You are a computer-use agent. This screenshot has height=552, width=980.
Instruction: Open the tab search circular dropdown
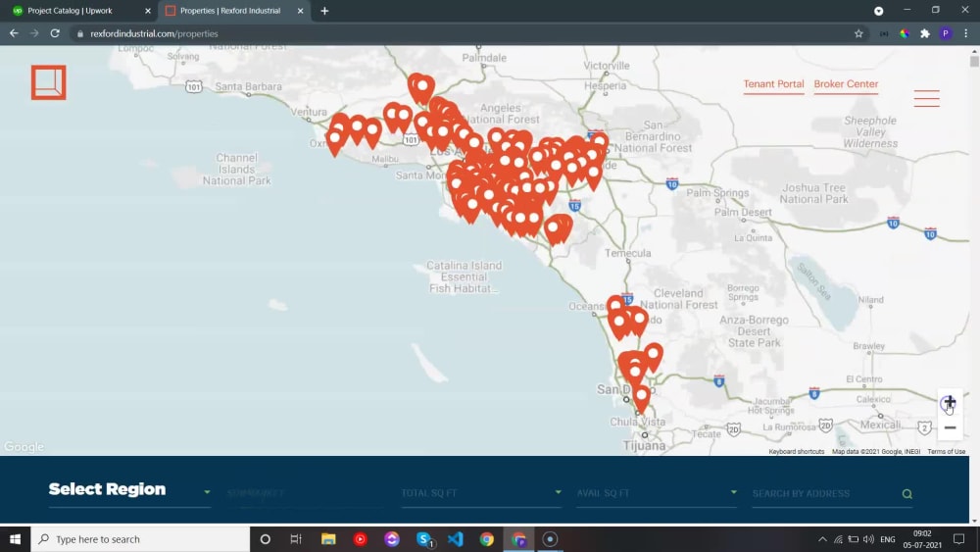pyautogui.click(x=879, y=11)
